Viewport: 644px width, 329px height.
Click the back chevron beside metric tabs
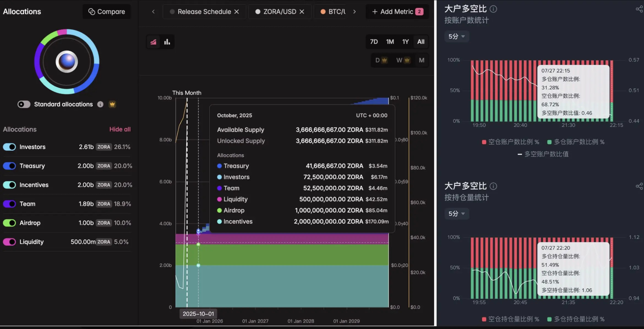point(153,12)
